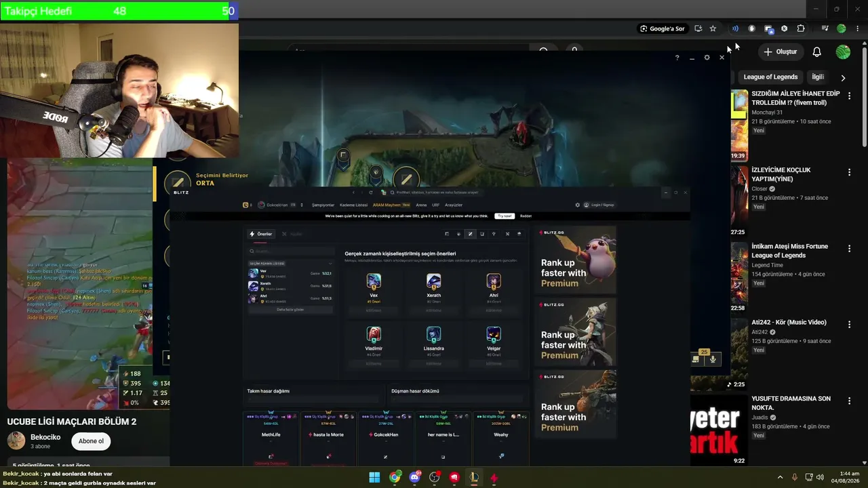The image size is (868, 488).
Task: Open Chrome media controls icon
Action: tap(825, 28)
